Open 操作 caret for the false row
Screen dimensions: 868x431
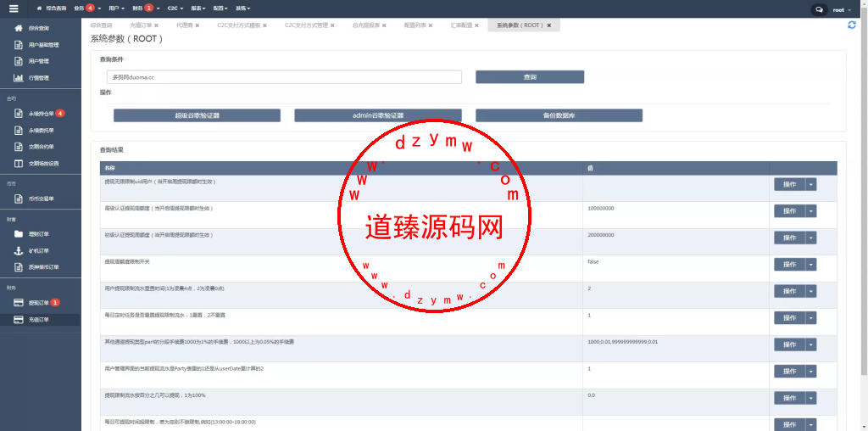811,264
